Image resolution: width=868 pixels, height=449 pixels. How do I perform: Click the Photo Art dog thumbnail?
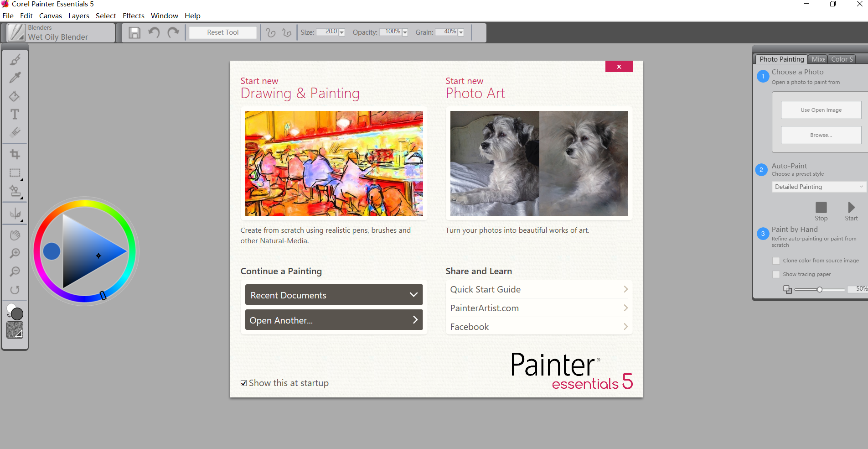click(x=539, y=163)
